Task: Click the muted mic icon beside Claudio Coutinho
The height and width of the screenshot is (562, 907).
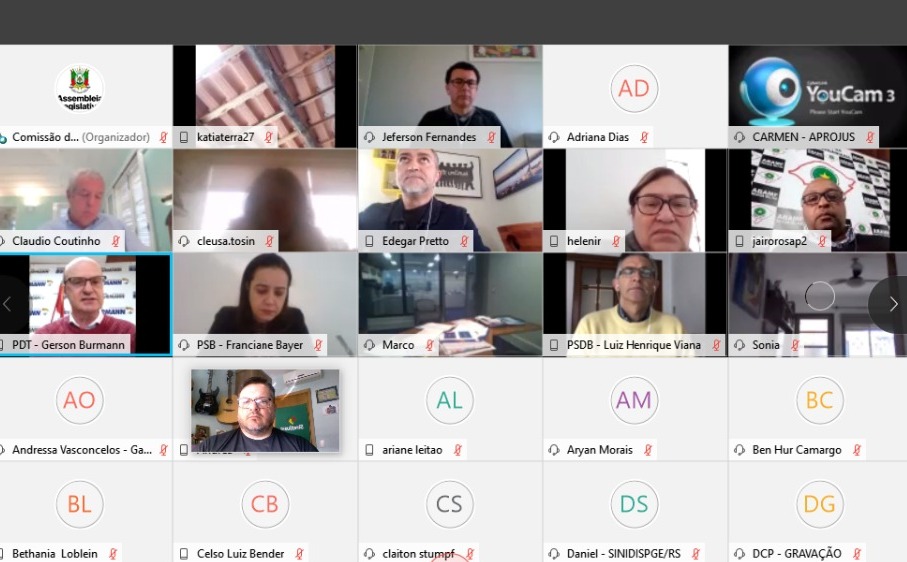Action: click(x=116, y=241)
